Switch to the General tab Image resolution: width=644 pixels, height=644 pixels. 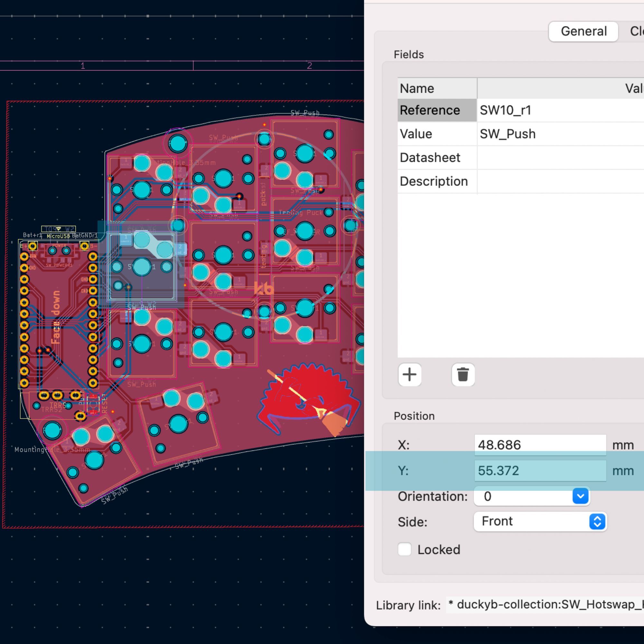pyautogui.click(x=583, y=31)
